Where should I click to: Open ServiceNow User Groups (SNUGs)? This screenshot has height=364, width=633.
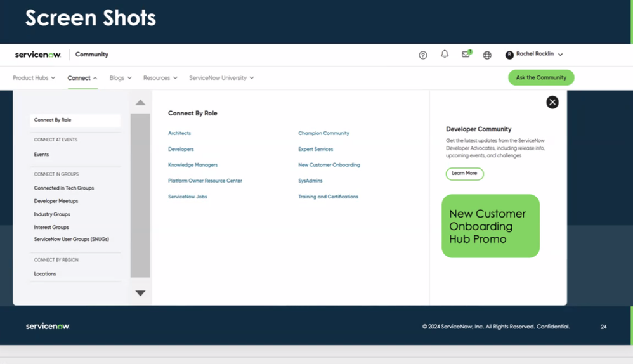coord(72,239)
